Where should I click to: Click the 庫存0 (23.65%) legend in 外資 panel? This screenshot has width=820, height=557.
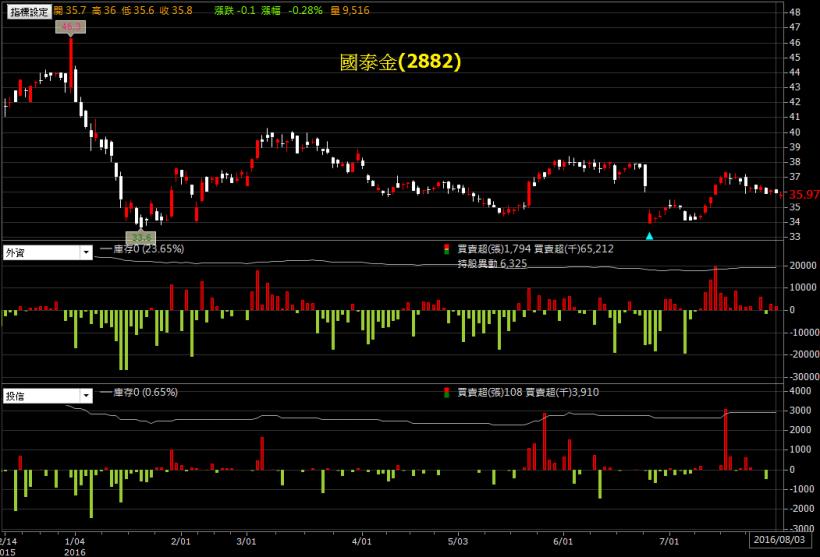(142, 249)
